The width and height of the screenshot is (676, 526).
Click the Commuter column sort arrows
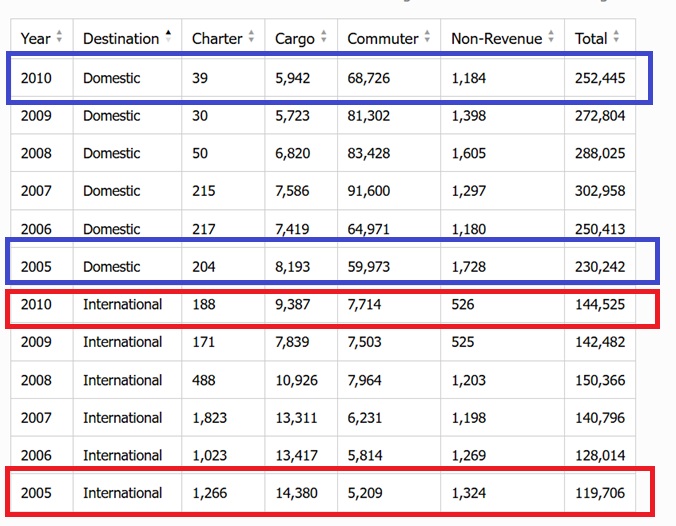click(x=427, y=38)
